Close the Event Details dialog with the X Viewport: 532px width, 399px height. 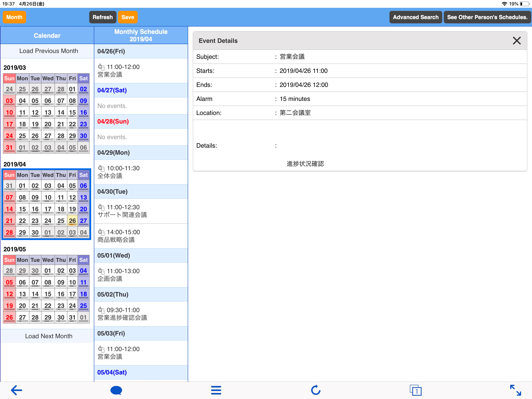coord(517,41)
